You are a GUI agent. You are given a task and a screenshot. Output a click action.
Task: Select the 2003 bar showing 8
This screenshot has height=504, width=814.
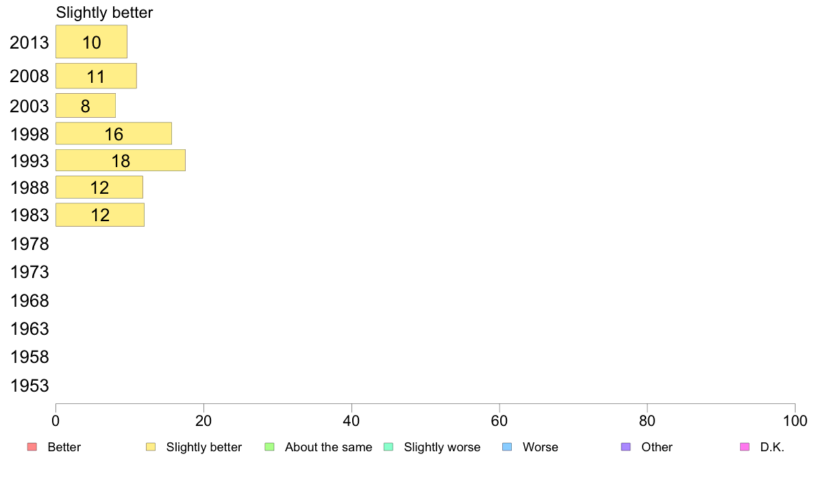[86, 106]
